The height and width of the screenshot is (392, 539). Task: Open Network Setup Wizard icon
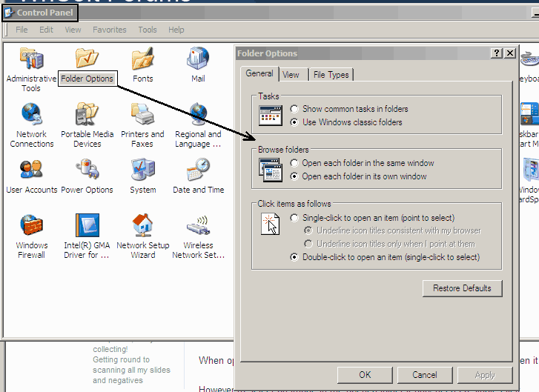point(142,225)
